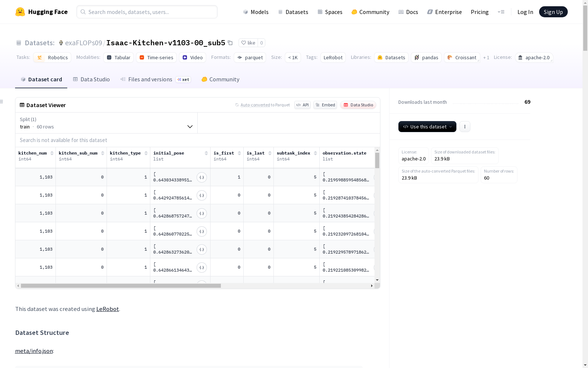Screen dimensions: 588x368
Task: Sort by is_last column arrows
Action: (x=270, y=153)
